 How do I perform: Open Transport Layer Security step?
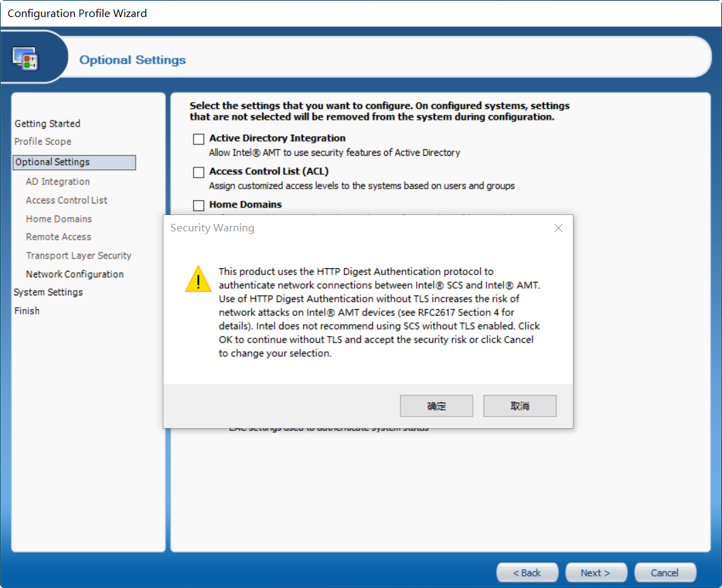pyautogui.click(x=78, y=255)
